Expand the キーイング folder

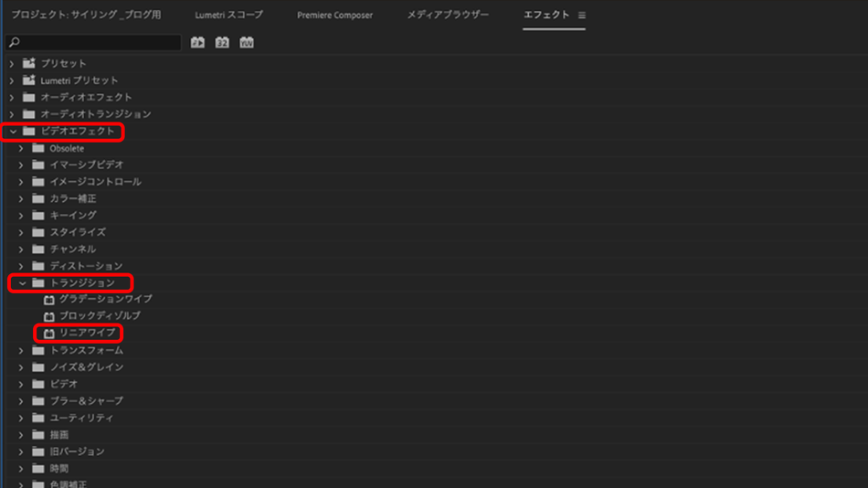point(21,216)
